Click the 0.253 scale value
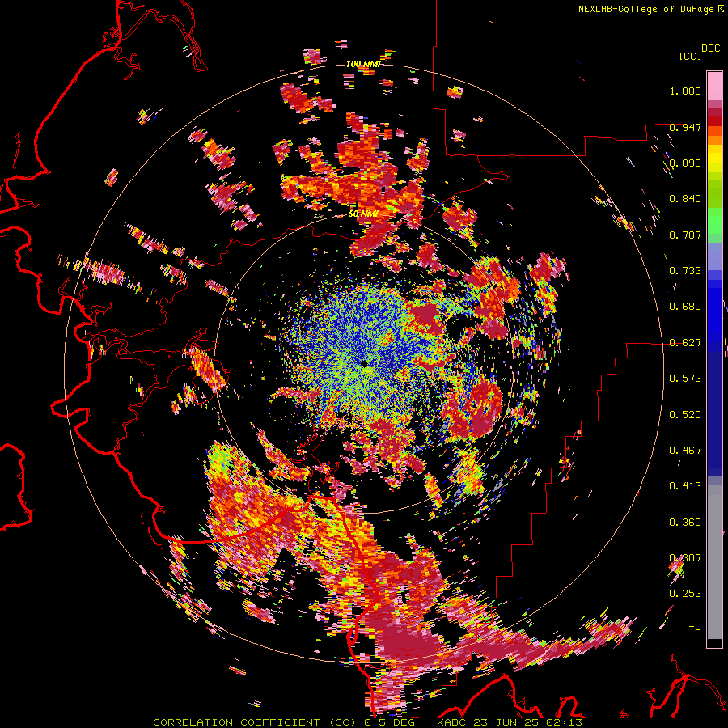This screenshot has width=728, height=728. (685, 594)
